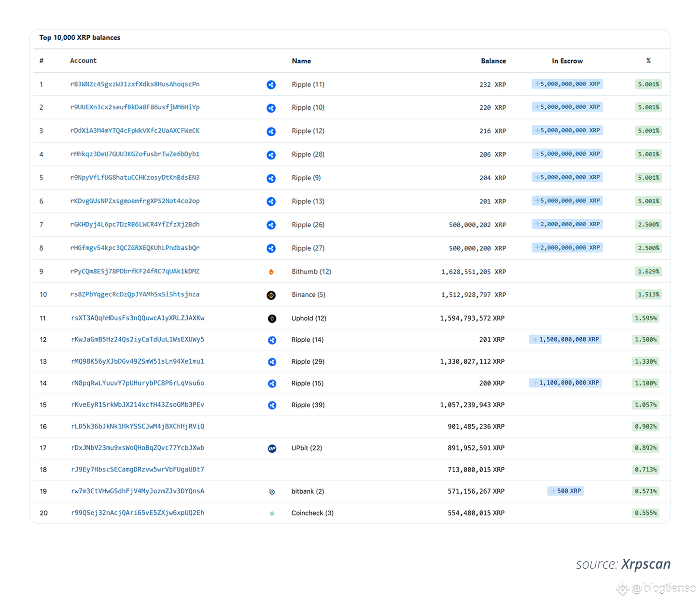The image size is (700, 601).
Task: Click the Balance column header
Action: point(493,61)
